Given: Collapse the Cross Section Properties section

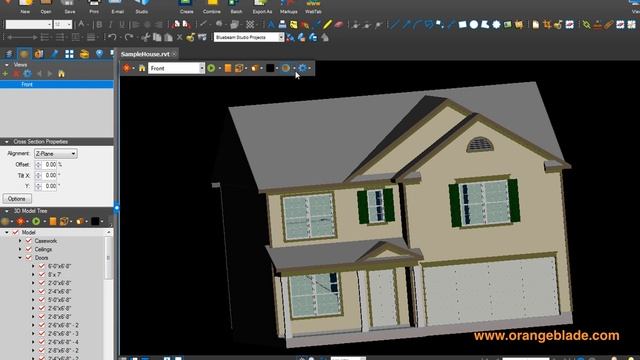Looking at the screenshot, I should click(x=7, y=142).
